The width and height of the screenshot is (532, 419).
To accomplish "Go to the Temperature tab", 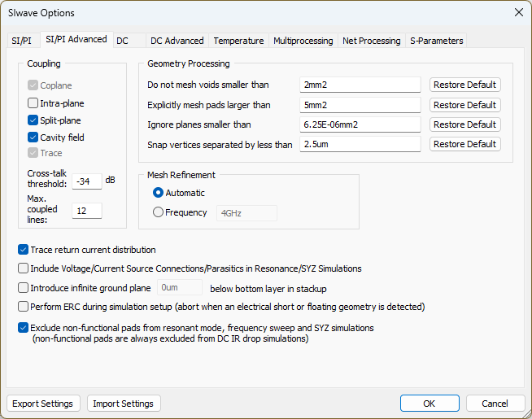I will pos(238,41).
